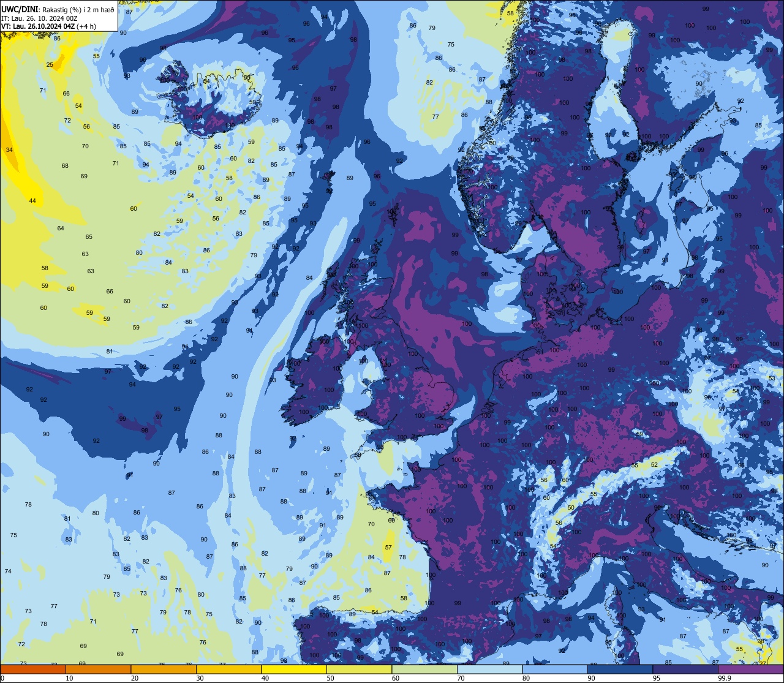Pick the yellow-green 50–60 legend segment
This screenshot has width=784, height=683.
[359, 669]
